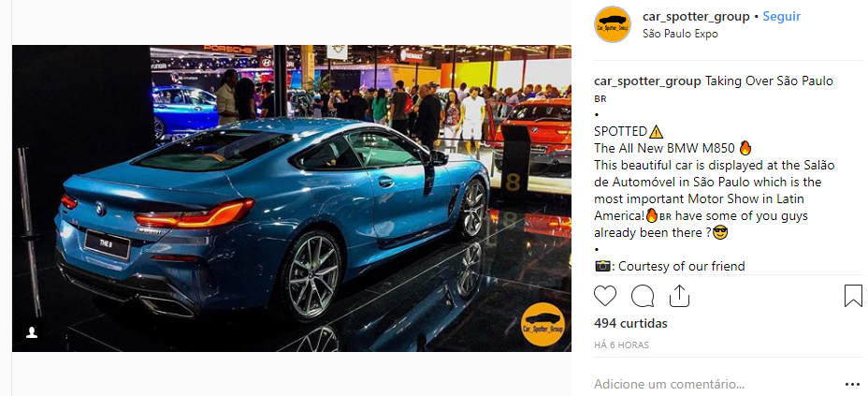
Task: Click the sunglasses emoji in caption
Action: click(x=720, y=232)
